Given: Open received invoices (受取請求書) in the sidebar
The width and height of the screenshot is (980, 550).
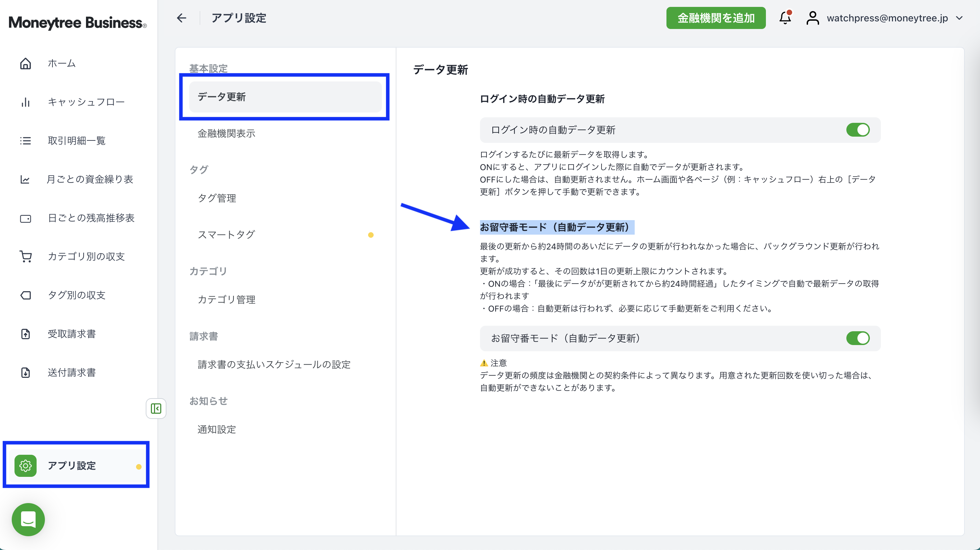Looking at the screenshot, I should click(71, 334).
